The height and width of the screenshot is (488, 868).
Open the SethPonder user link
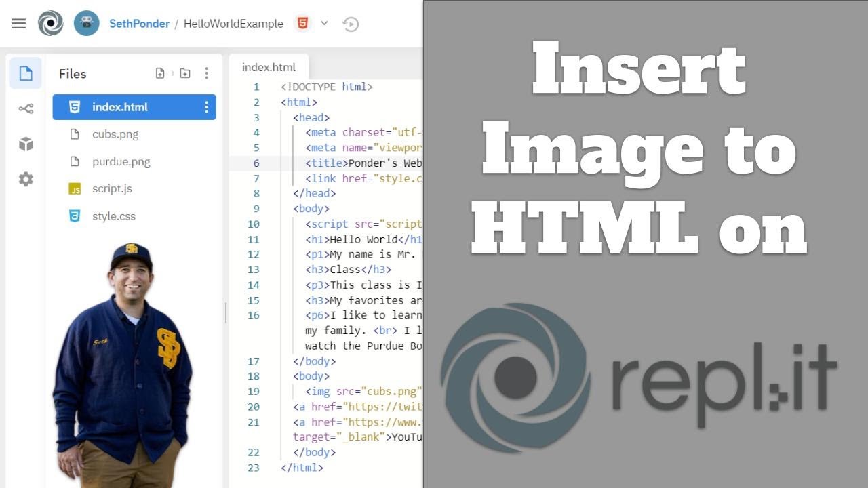click(x=139, y=24)
